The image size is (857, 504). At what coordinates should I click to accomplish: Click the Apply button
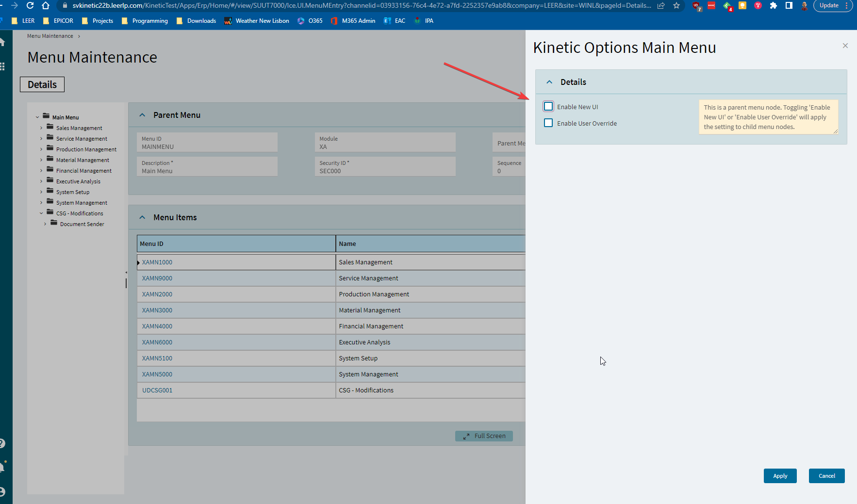tap(780, 476)
